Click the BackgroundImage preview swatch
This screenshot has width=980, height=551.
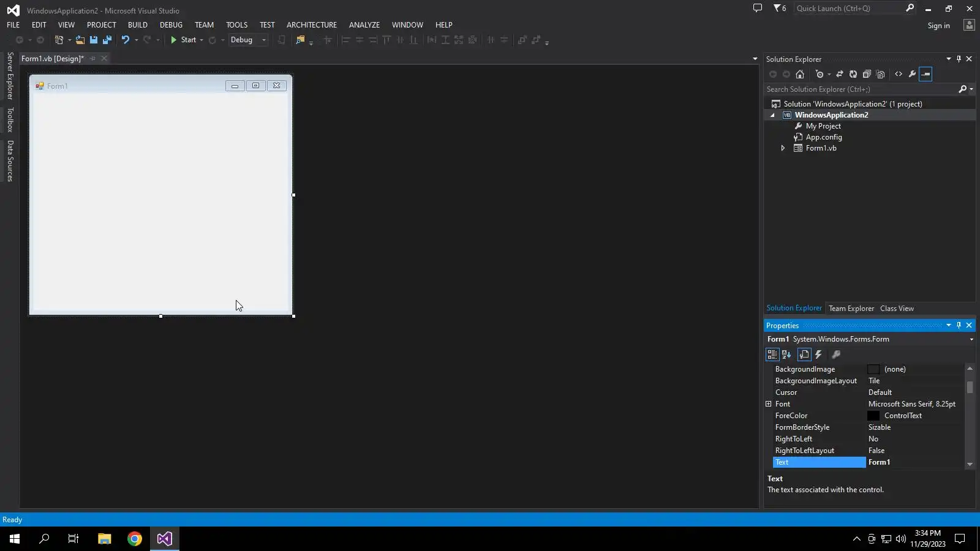click(x=873, y=369)
